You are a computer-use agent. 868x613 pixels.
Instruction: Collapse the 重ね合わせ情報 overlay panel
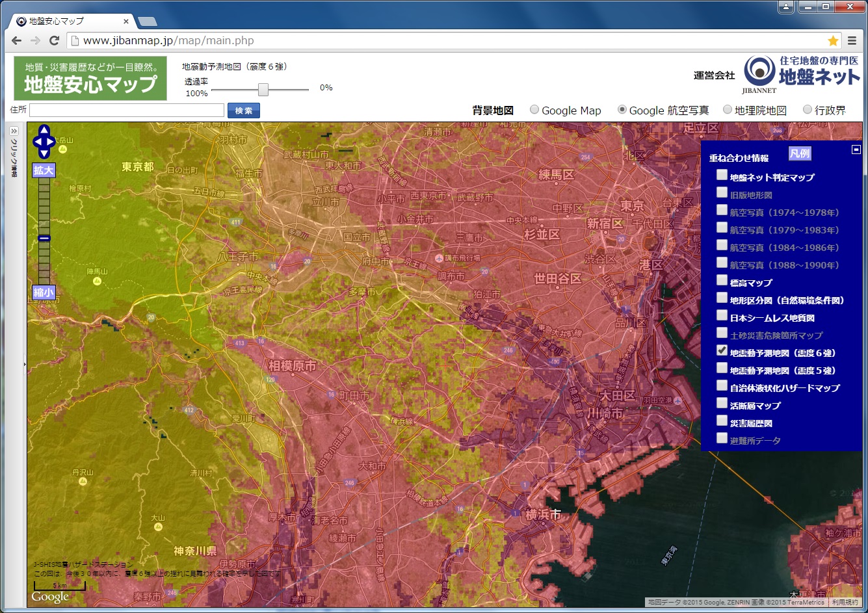856,150
